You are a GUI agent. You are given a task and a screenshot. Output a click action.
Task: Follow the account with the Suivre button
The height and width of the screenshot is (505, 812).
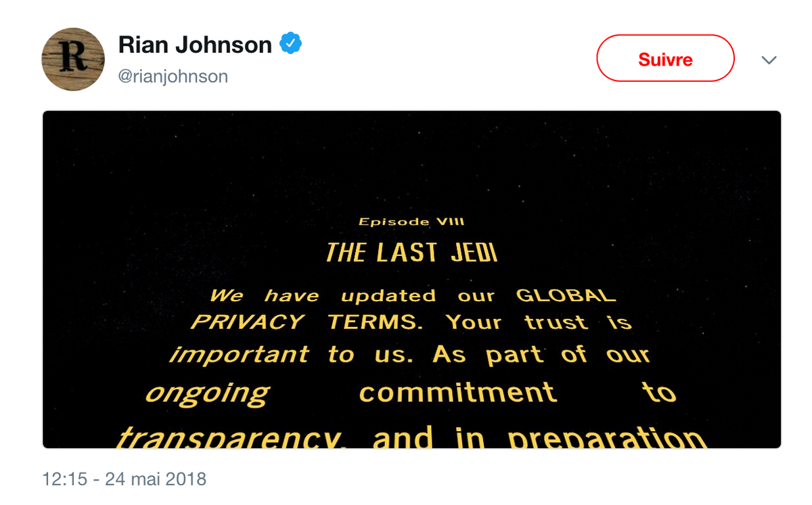665,59
